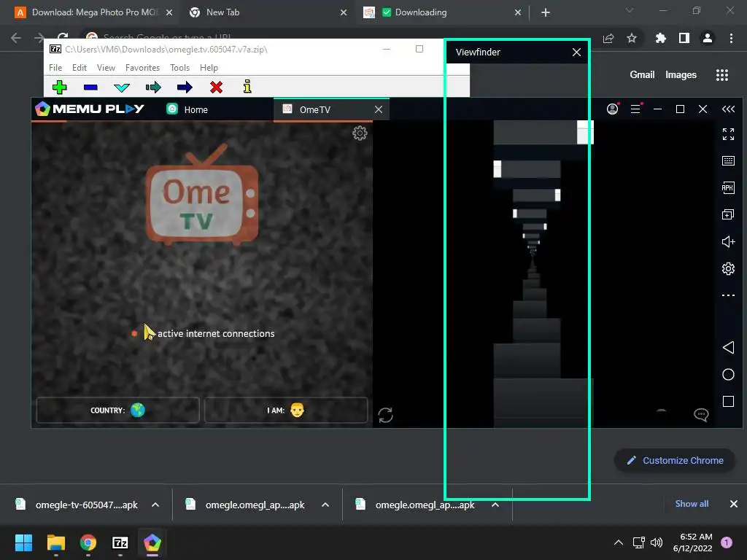
Task: Click the 7-Zip Test checkmark icon
Action: tap(122, 87)
